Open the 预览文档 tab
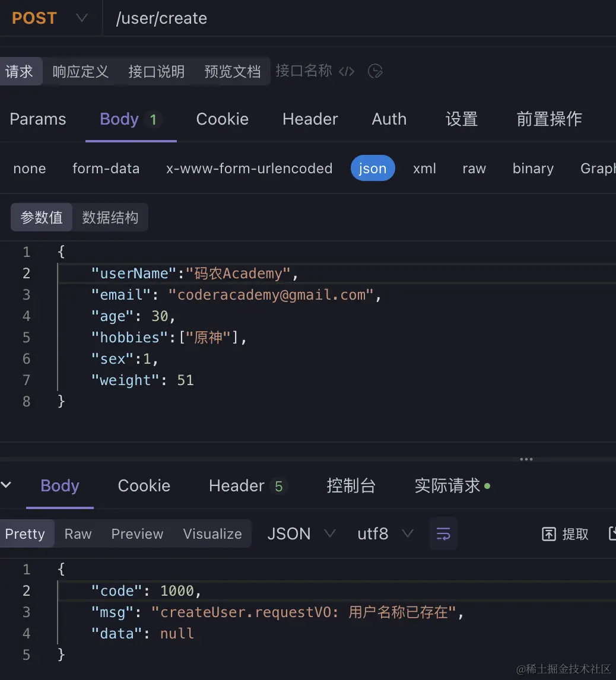 pos(233,71)
